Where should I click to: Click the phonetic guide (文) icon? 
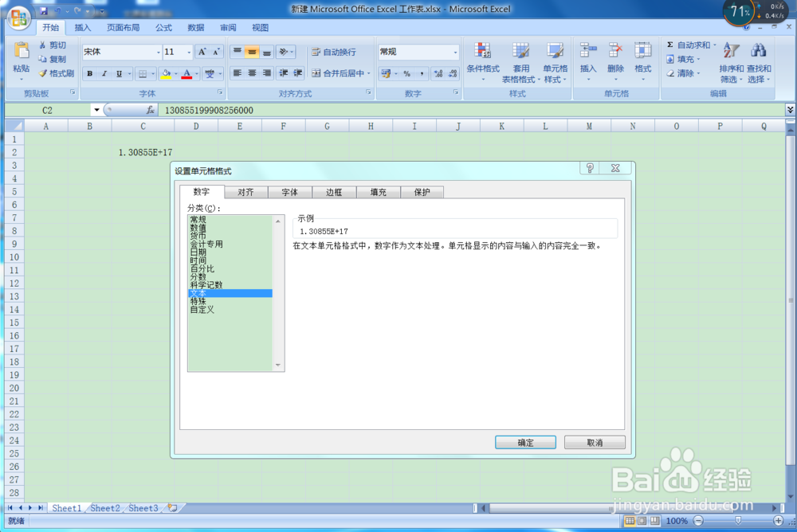210,74
